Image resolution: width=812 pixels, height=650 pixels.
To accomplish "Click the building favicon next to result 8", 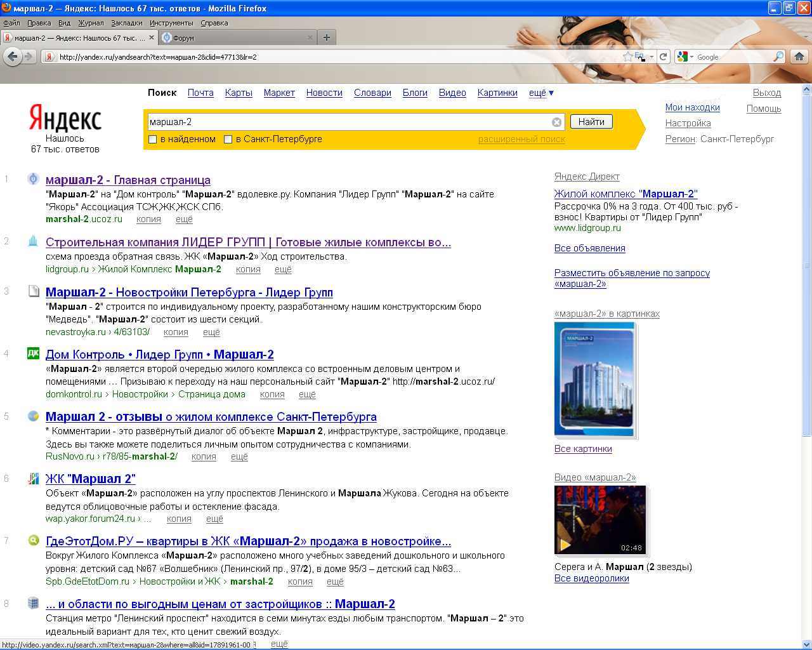I will [33, 603].
